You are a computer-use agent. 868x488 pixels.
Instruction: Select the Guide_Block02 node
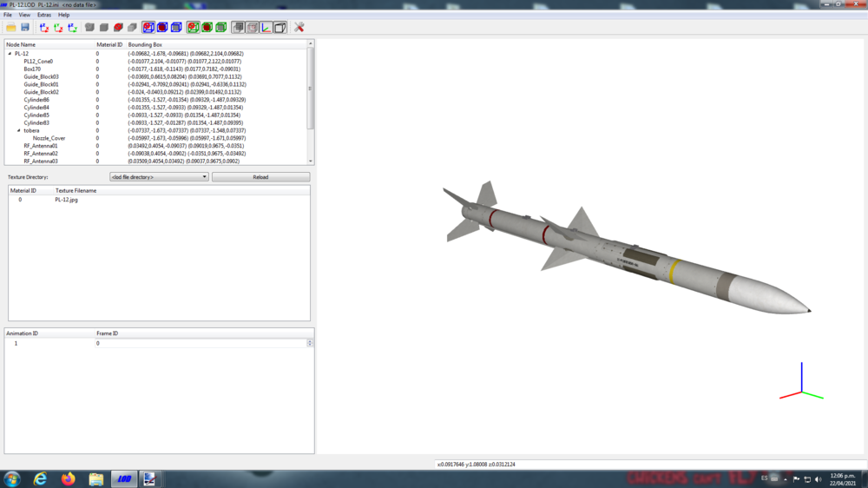pos(41,93)
